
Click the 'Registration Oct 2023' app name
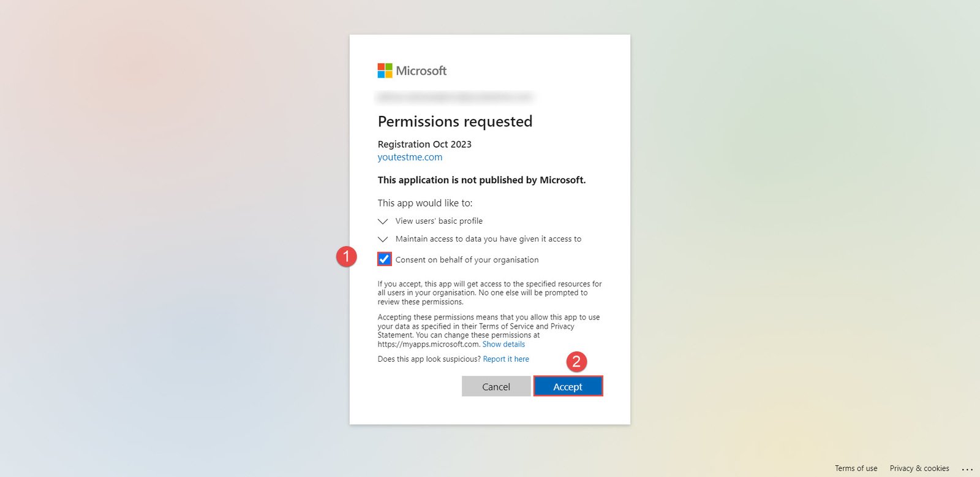424,144
